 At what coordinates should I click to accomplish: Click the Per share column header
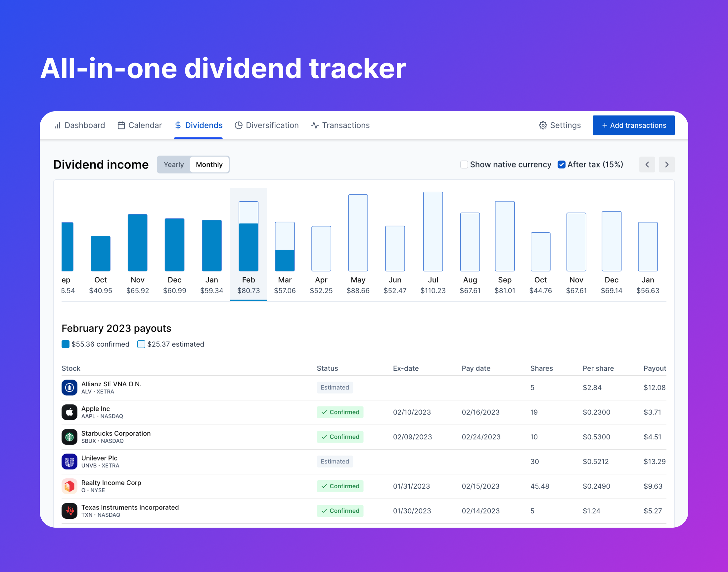598,368
